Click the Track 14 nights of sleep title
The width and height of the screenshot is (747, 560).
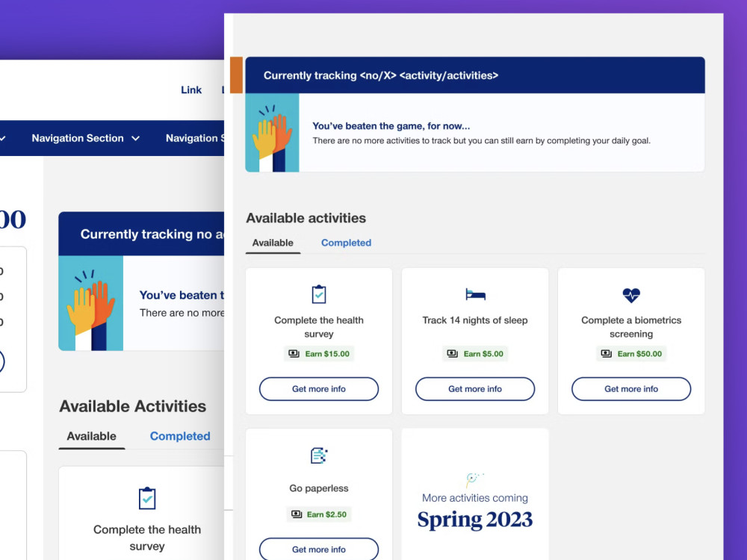tap(475, 320)
